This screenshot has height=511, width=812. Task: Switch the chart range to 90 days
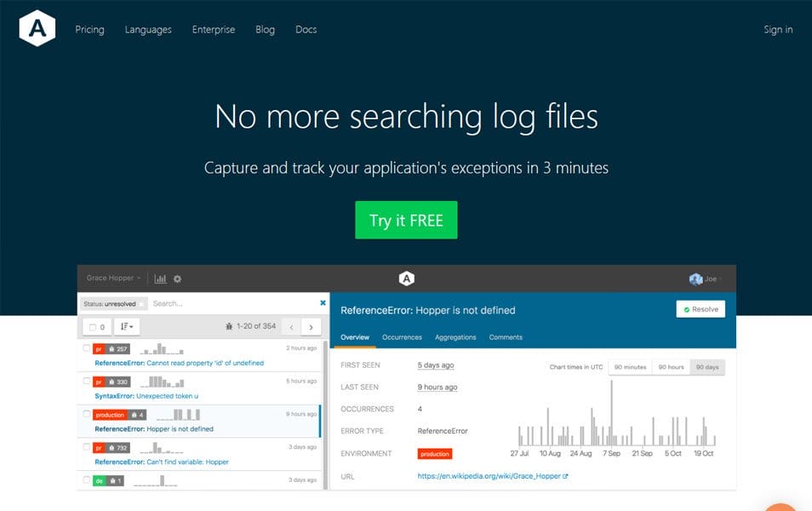pyautogui.click(x=707, y=367)
